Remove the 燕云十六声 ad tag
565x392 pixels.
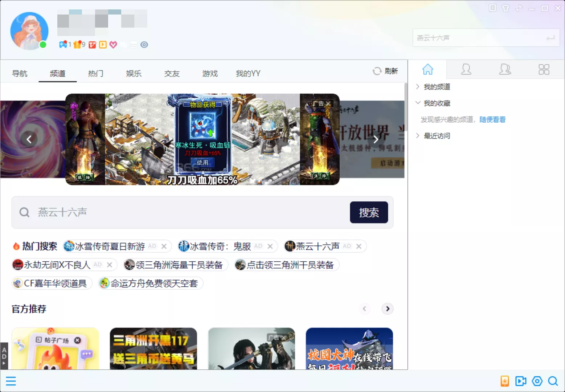click(359, 246)
